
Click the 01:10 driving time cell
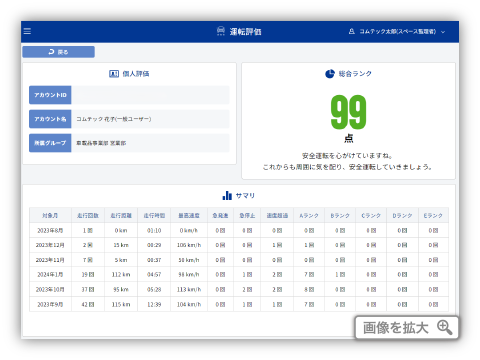(154, 230)
